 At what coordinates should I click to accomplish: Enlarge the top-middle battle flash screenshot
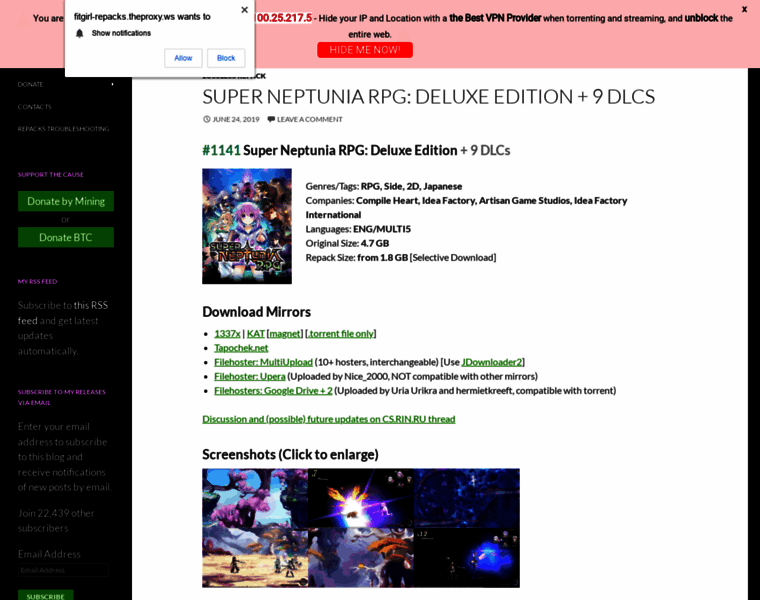click(361, 498)
